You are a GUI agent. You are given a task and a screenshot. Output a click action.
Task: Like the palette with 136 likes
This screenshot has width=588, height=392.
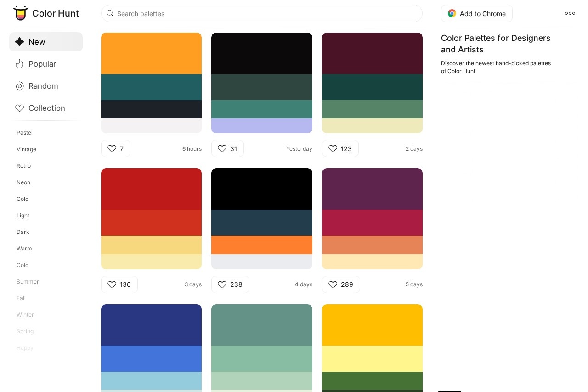119,284
